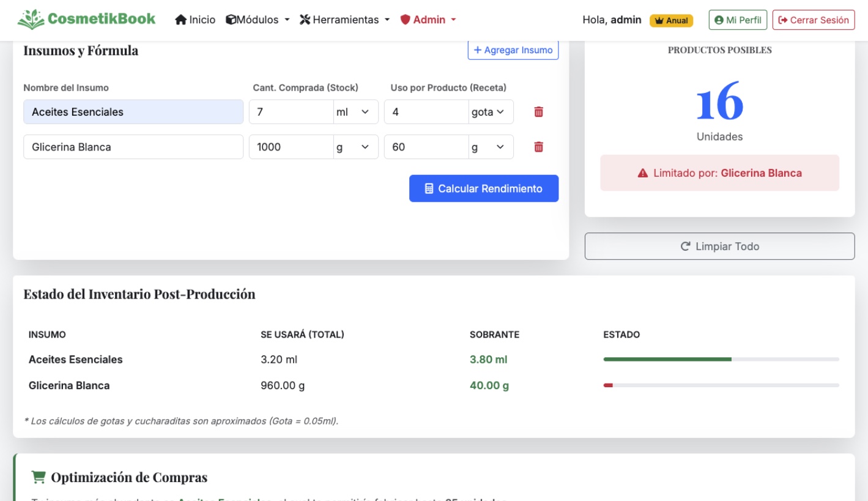The height and width of the screenshot is (501, 868).
Task: Click the shopping cart icon beside Optimización de Compras
Action: (39, 477)
